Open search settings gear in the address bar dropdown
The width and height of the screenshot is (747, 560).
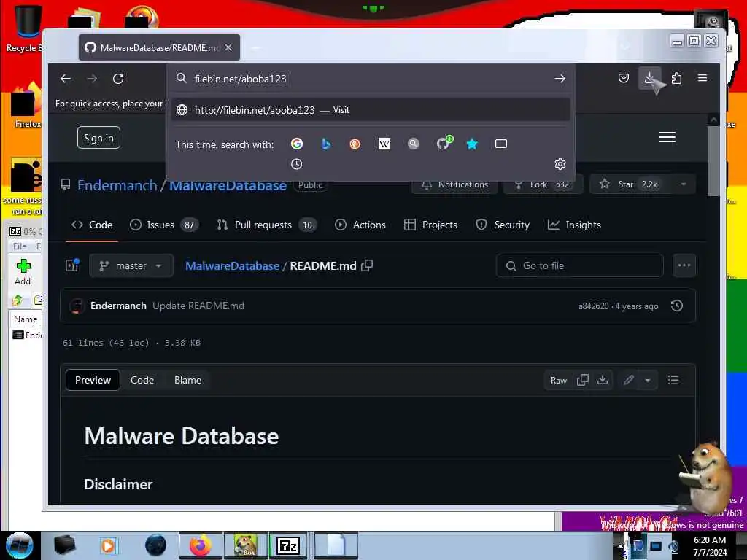(560, 164)
